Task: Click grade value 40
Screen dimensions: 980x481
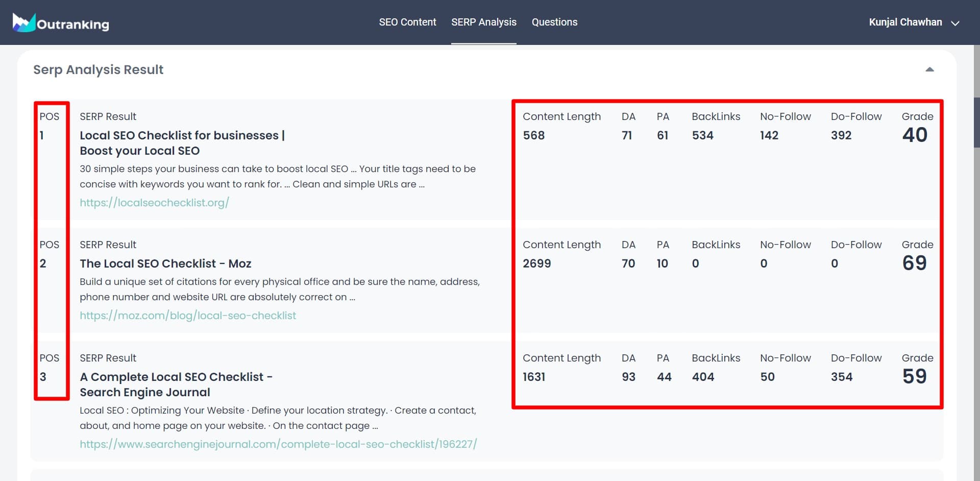Action: click(915, 135)
